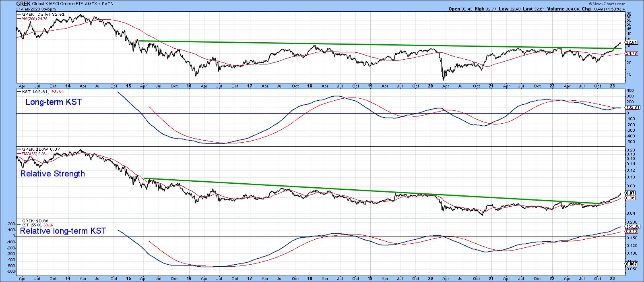Click the StockCharts.com watermark link
This screenshot has width=644, height=282.
[x=607, y=4]
